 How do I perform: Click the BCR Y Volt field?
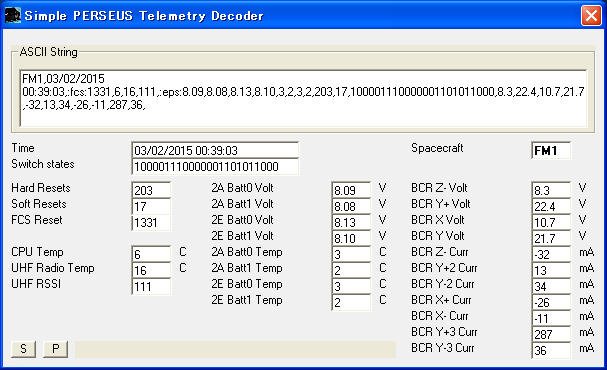551,238
